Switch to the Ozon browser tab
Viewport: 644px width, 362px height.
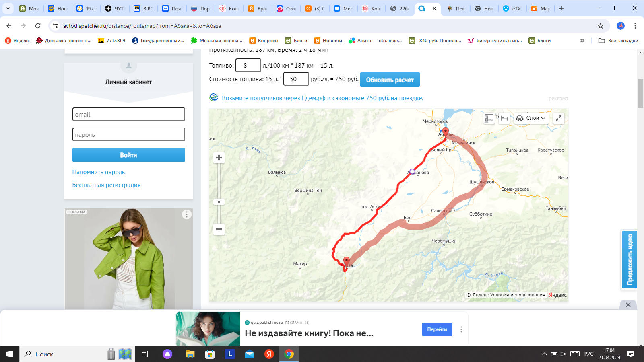coord(286,8)
